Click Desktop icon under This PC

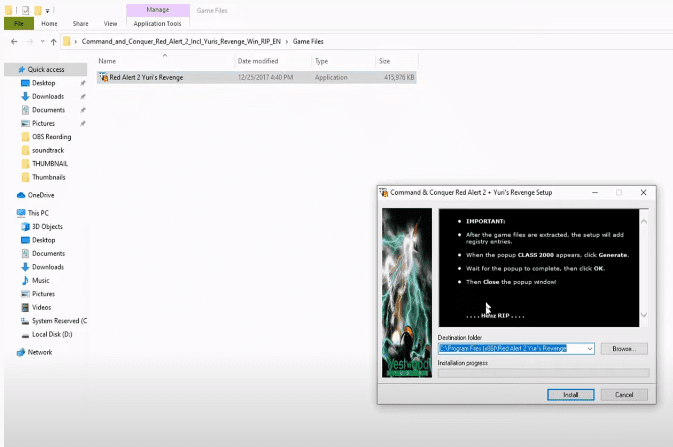point(25,240)
